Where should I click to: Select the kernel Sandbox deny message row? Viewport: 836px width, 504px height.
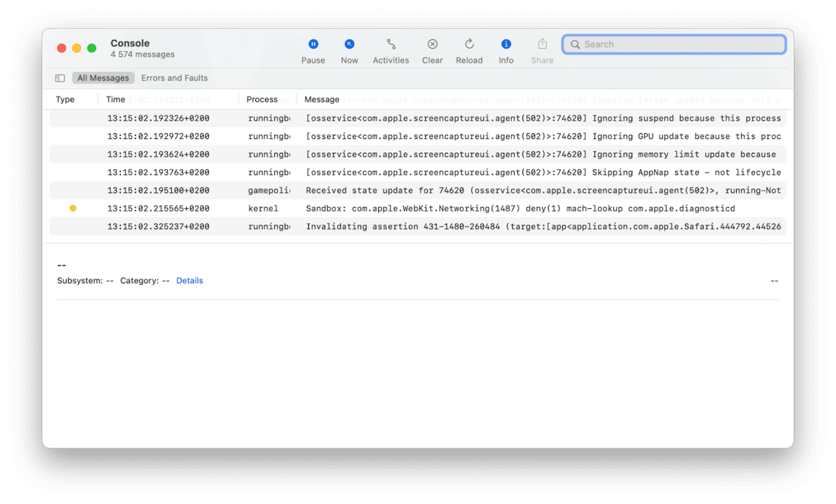(x=481, y=208)
